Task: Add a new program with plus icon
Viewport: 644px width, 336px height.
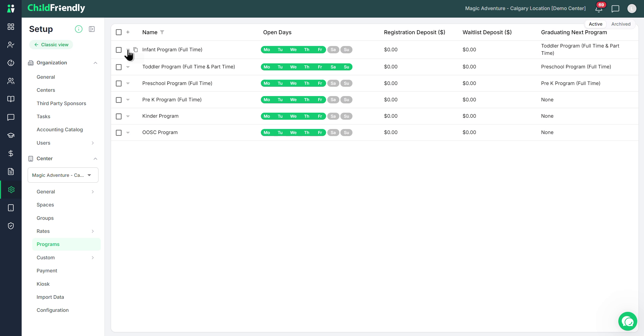Action: pyautogui.click(x=128, y=32)
